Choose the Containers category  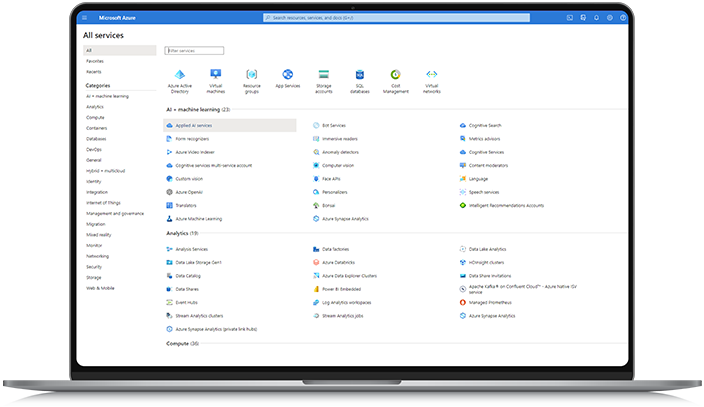pyautogui.click(x=97, y=128)
